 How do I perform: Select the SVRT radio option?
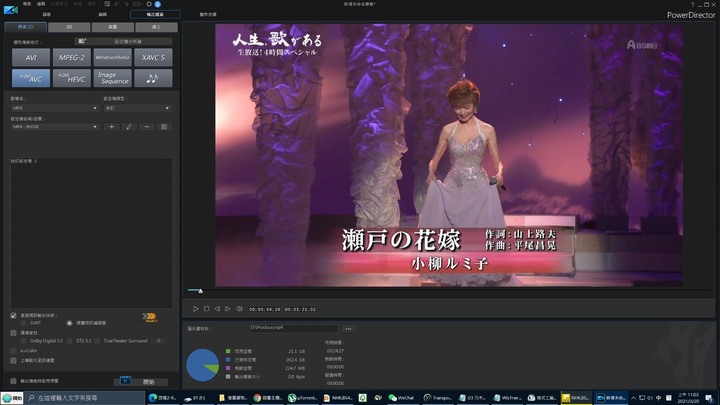pos(23,323)
